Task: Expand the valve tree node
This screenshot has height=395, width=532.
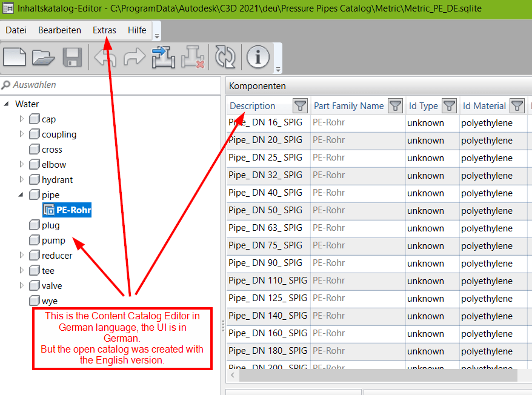Action: 22,286
